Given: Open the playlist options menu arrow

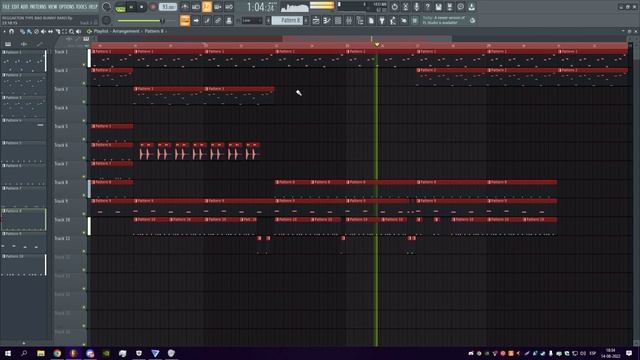Looking at the screenshot, I should [x=4, y=31].
